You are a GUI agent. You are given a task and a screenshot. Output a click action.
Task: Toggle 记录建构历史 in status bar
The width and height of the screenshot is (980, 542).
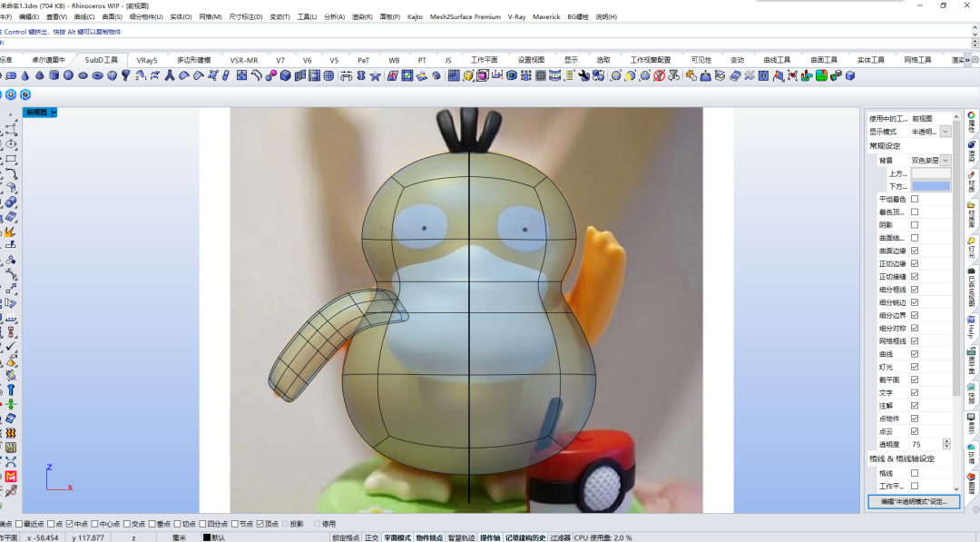pos(525,537)
